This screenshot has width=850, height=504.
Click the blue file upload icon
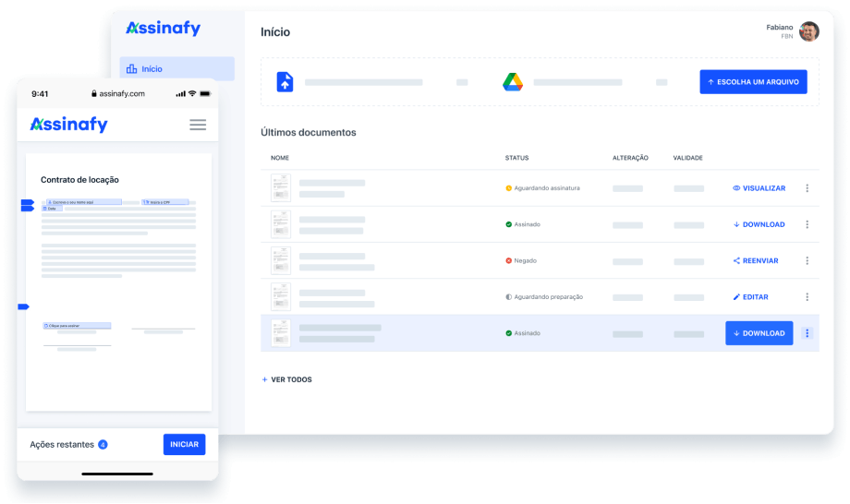point(285,82)
